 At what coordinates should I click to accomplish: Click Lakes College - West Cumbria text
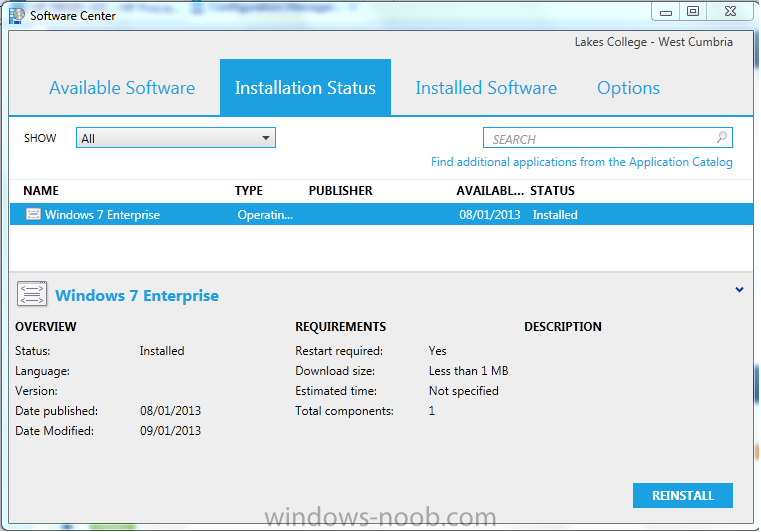[654, 42]
